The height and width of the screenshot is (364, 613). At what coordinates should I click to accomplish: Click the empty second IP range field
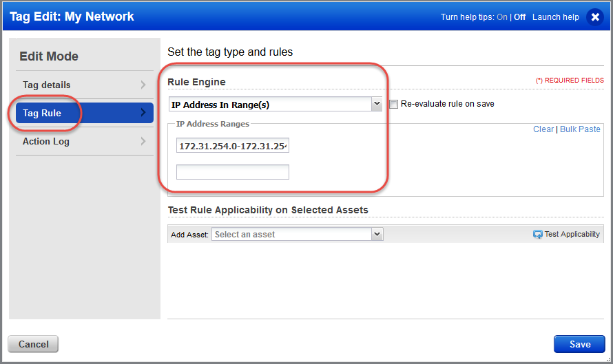pyautogui.click(x=232, y=172)
